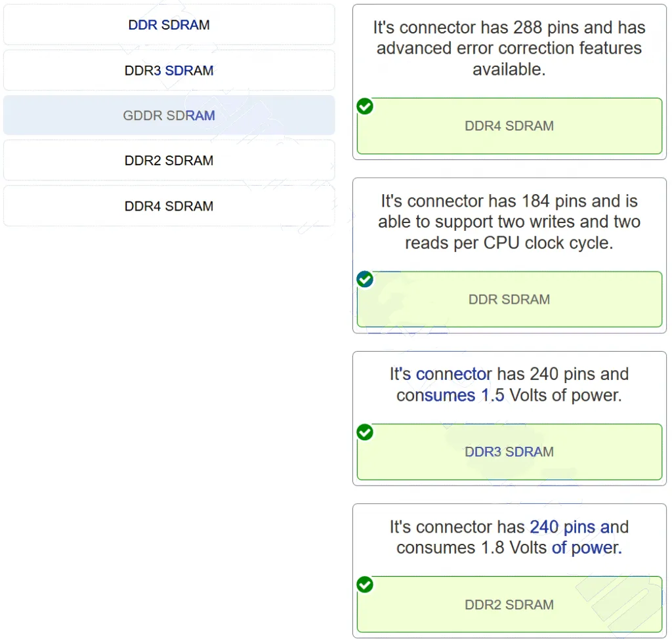Click the 'reads per CPU clock cycle' text line
Screen dimensions: 672x639
click(x=509, y=243)
